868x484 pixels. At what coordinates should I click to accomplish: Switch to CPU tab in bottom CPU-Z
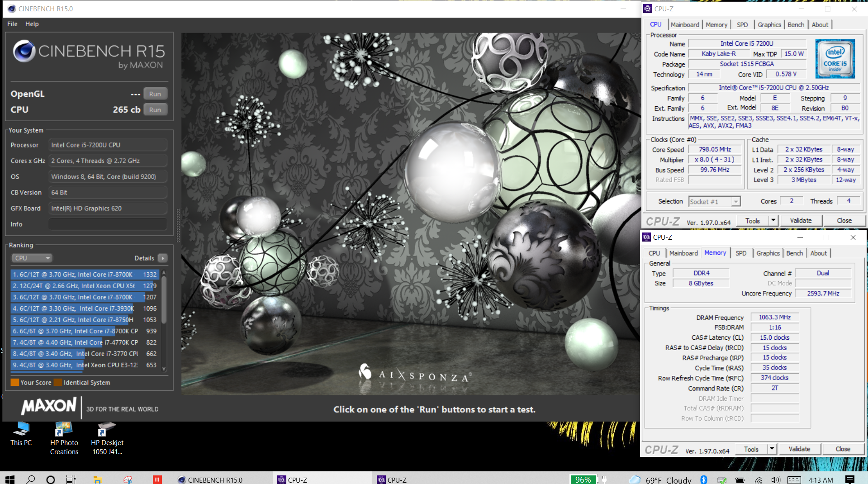tap(654, 253)
